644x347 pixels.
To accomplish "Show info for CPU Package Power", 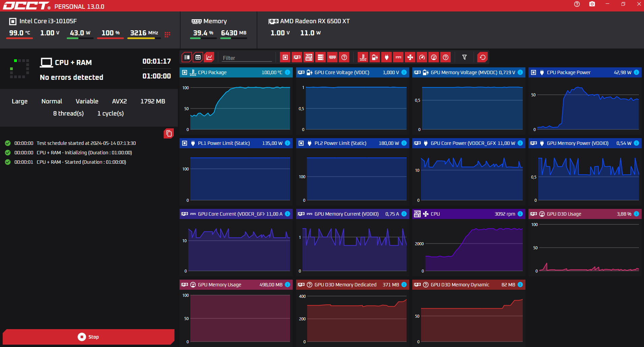I will 637,72.
